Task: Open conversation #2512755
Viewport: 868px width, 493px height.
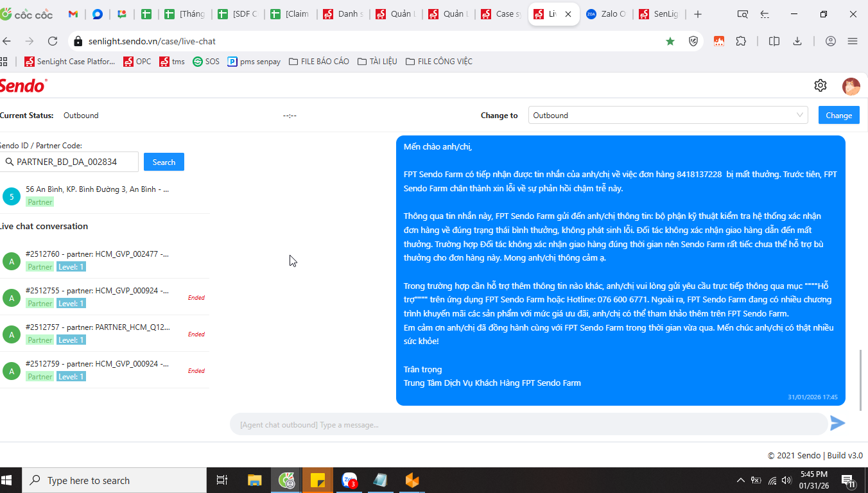Action: 105,297
